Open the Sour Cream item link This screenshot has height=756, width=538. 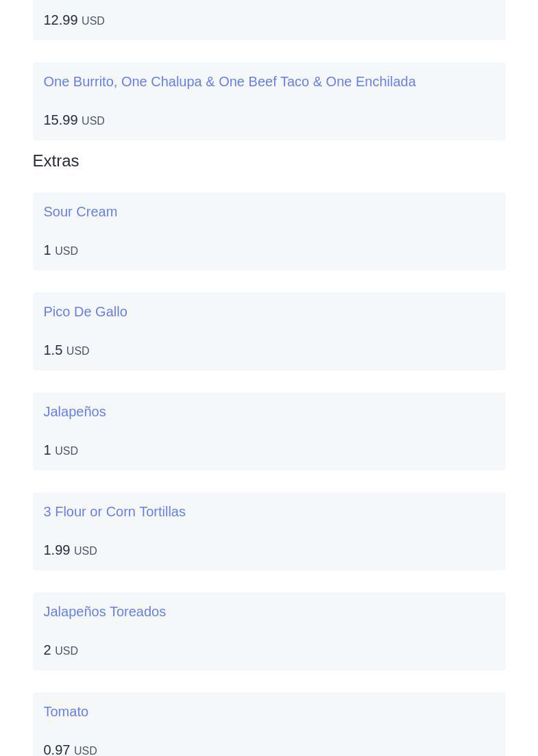coord(80,212)
